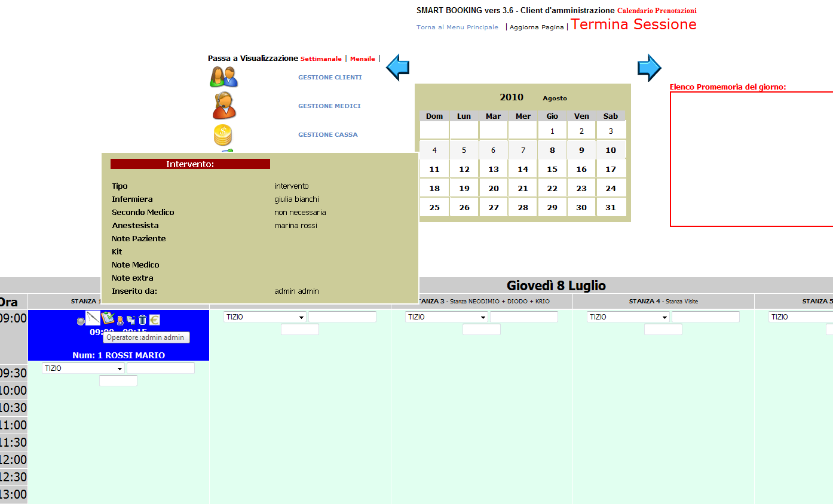Open TIZIO dropdown in Stanza 1 at 09:30
The image size is (833, 504).
pos(84,368)
